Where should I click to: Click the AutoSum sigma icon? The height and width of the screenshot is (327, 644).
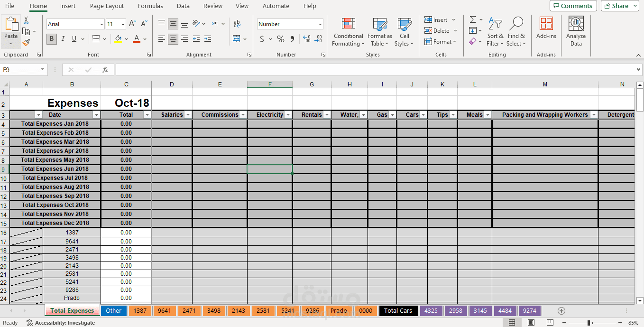473,19
